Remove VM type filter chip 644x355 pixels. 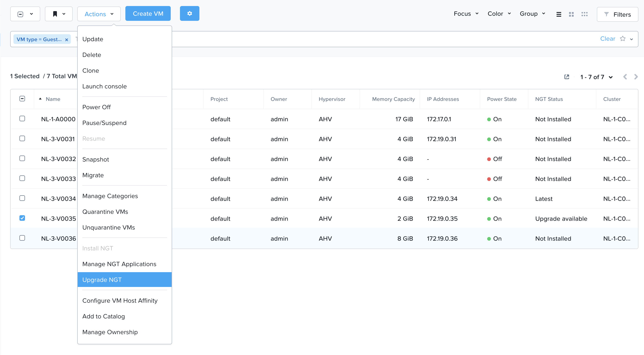pos(66,40)
